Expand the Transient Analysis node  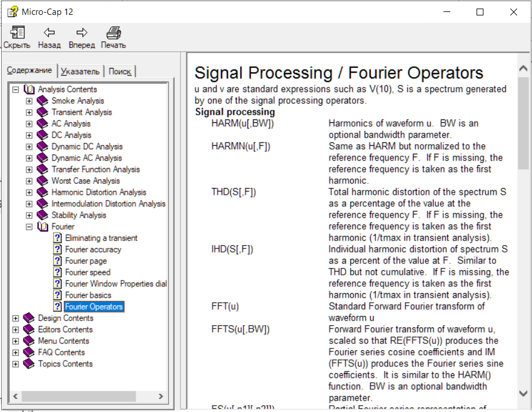pyautogui.click(x=29, y=113)
